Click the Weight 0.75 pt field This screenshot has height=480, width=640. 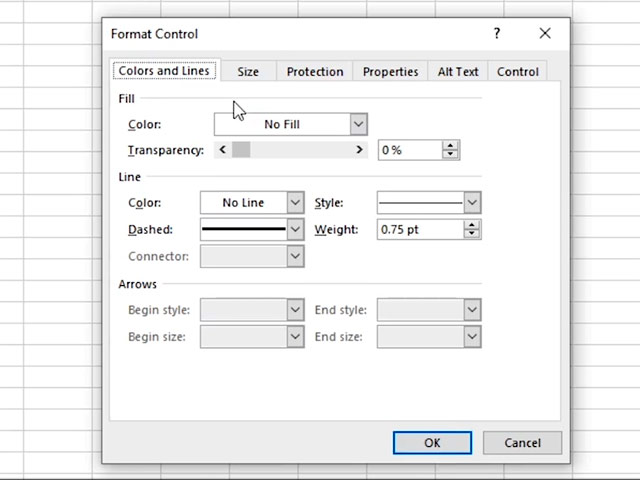click(420, 229)
